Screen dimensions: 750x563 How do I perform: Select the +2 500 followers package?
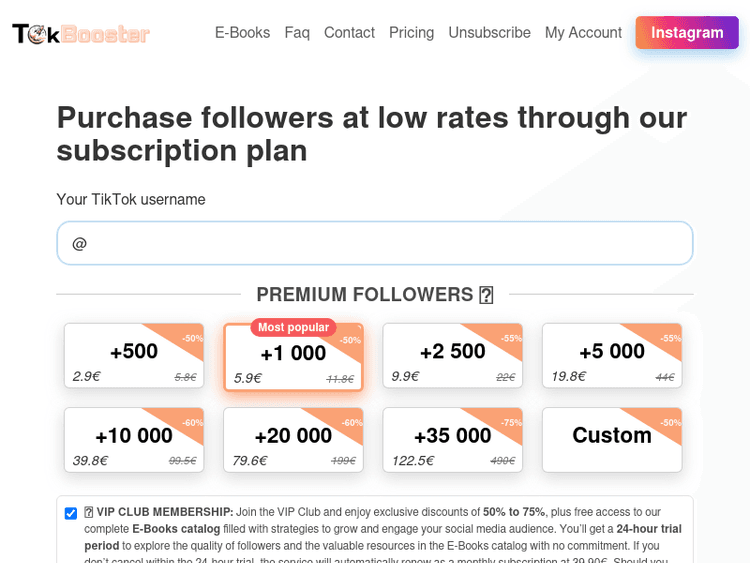pos(452,356)
